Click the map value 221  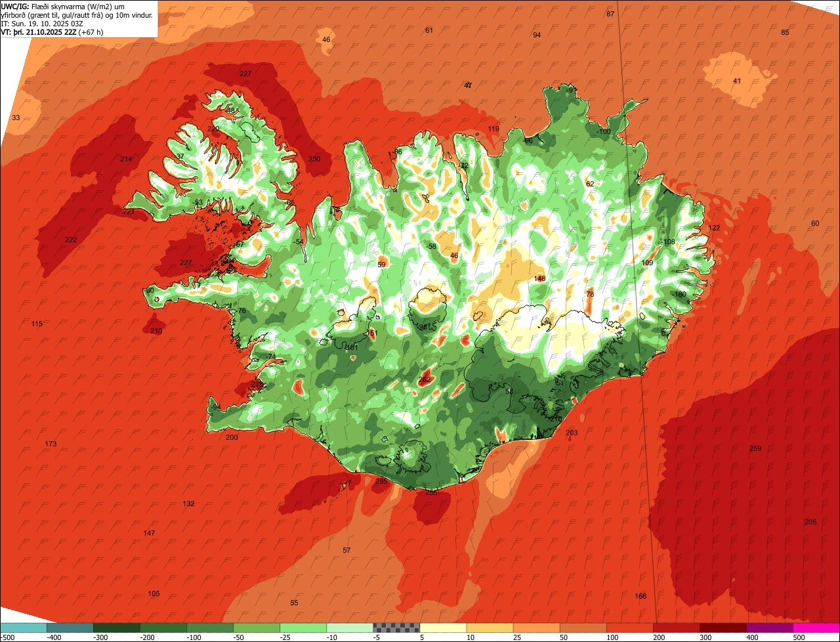[x=129, y=211]
